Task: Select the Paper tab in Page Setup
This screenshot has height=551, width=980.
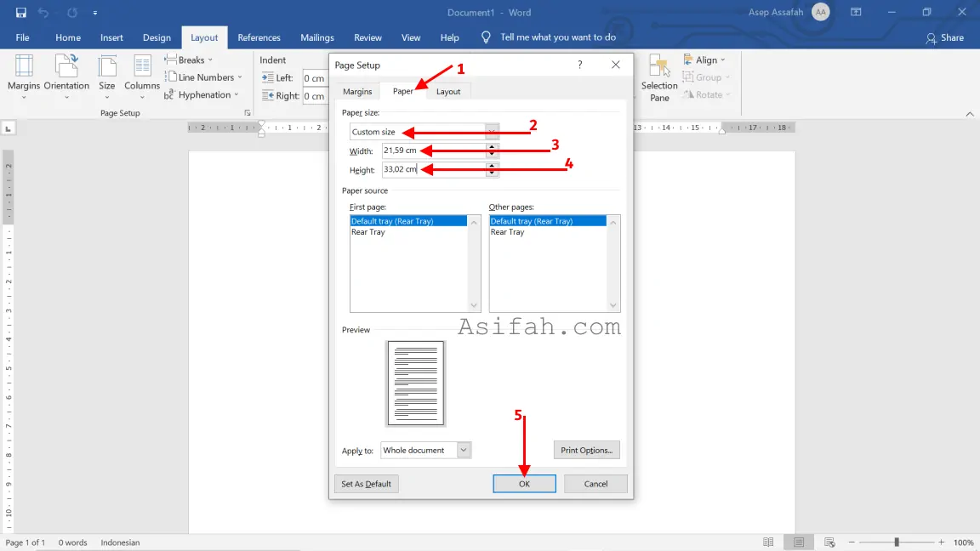Action: tap(403, 91)
